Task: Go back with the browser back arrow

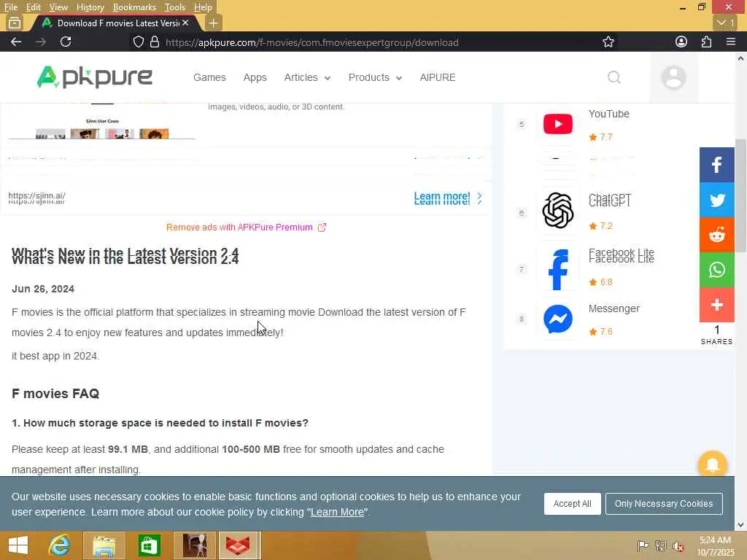Action: 16,42
